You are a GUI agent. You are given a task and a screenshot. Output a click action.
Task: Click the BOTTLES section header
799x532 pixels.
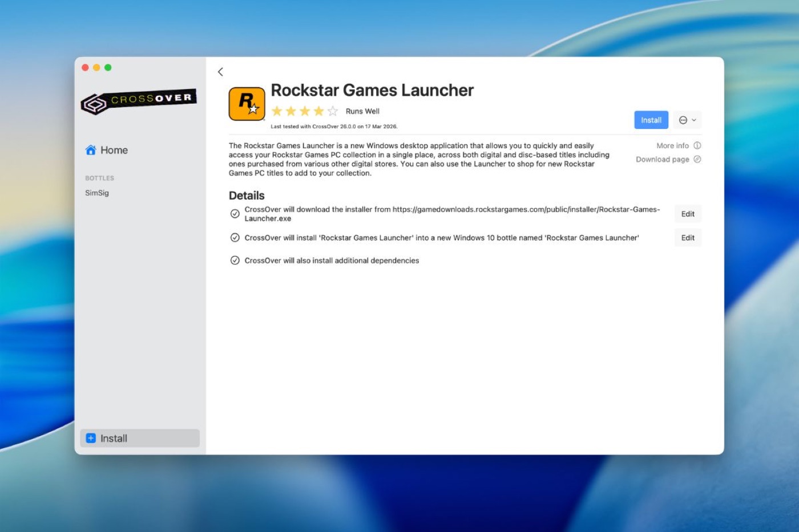(x=99, y=178)
